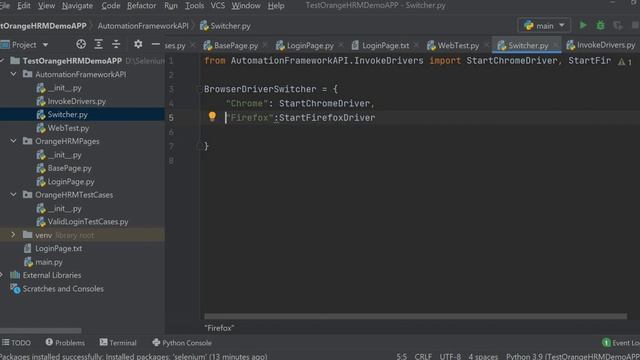Select BasePage.py in the project tree
This screenshot has width=640, height=360.
point(69,168)
